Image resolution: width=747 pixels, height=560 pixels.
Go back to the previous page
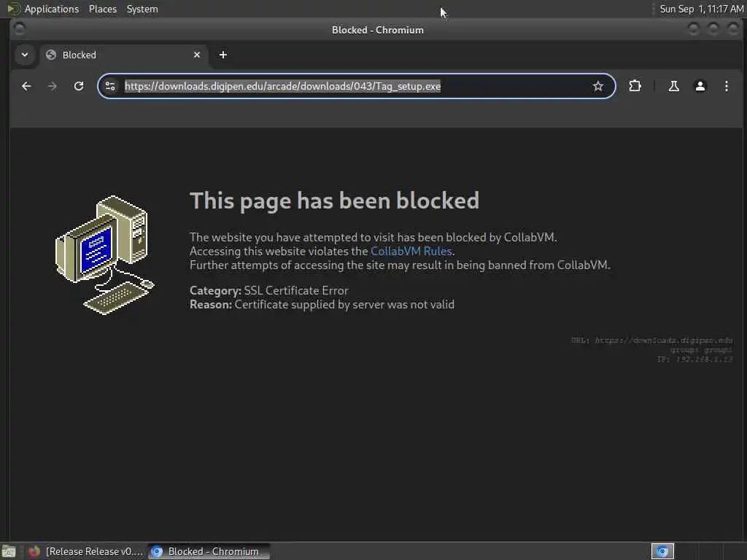point(26,86)
